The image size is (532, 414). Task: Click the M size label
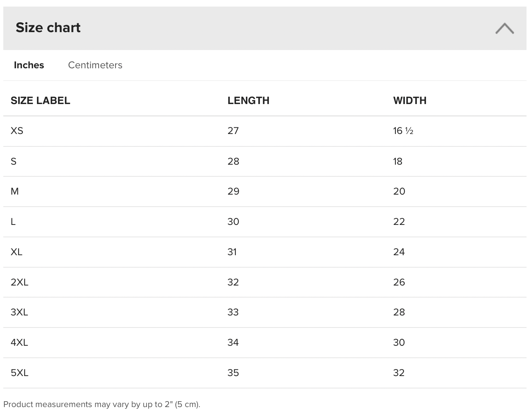(15, 191)
